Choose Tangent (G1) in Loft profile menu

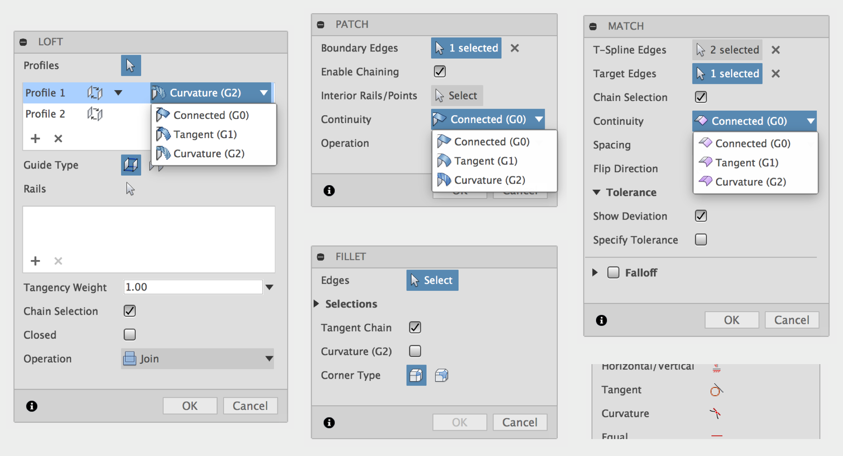click(x=204, y=134)
